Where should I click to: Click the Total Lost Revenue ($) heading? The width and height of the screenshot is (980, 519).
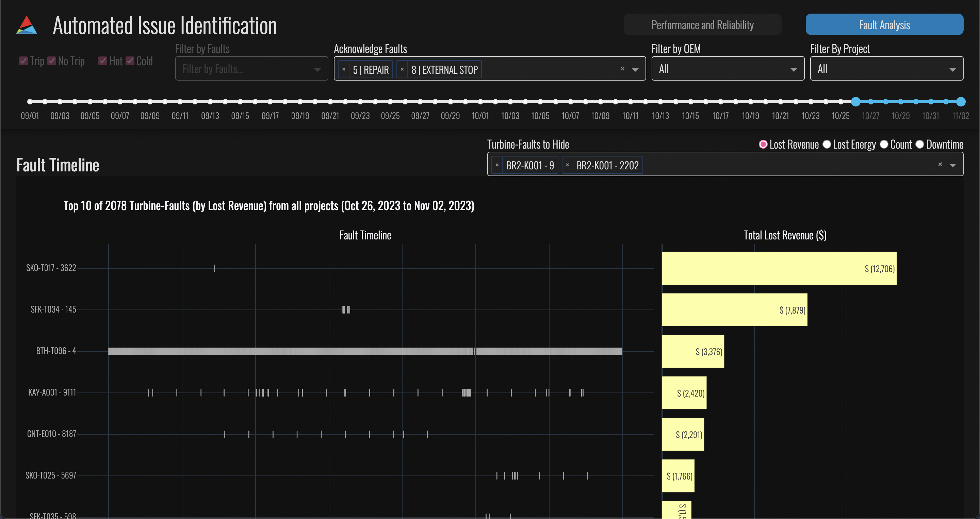[x=785, y=235]
